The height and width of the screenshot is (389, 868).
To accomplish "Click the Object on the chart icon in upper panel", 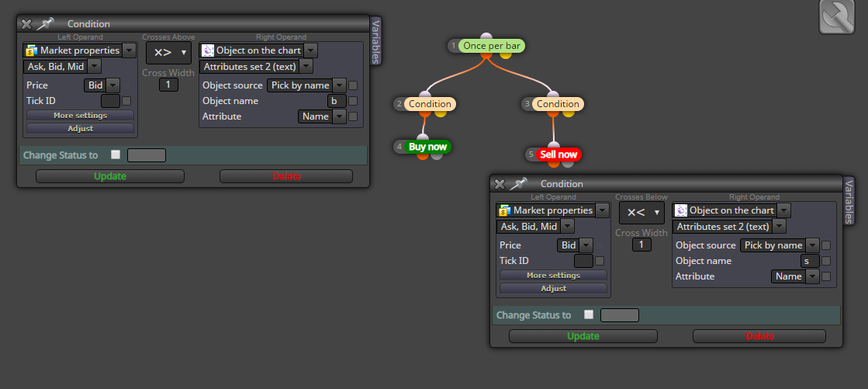I will tap(208, 50).
